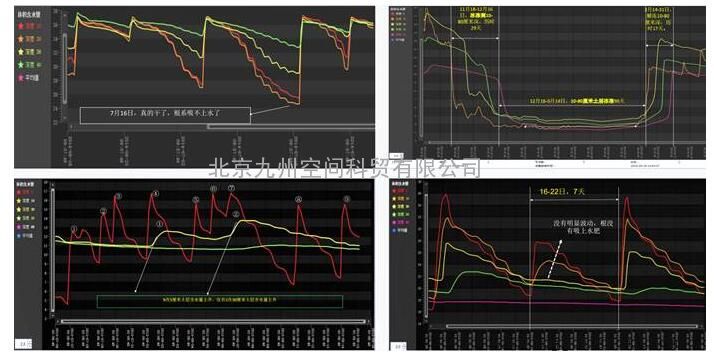Click white button at bottom-right chart corner

tap(398, 346)
